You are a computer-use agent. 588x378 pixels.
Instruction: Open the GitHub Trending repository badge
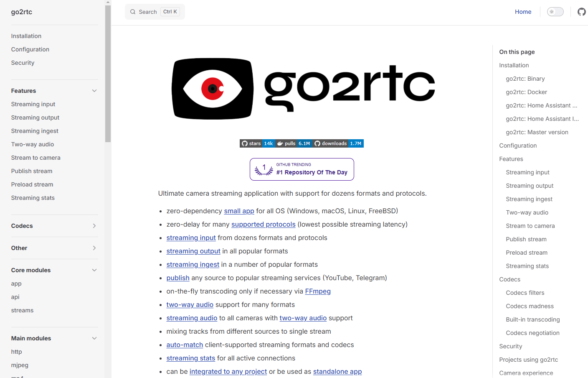pyautogui.click(x=302, y=169)
